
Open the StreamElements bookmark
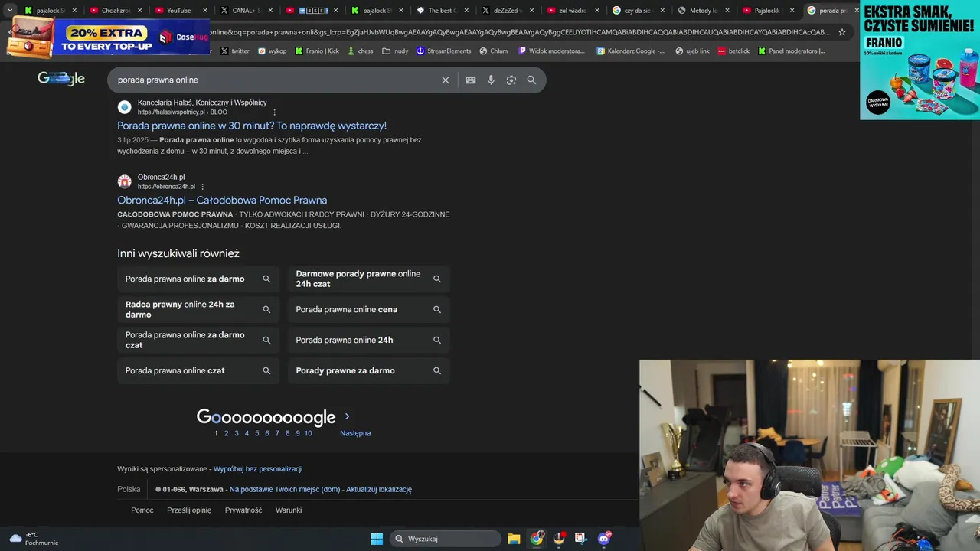click(445, 51)
